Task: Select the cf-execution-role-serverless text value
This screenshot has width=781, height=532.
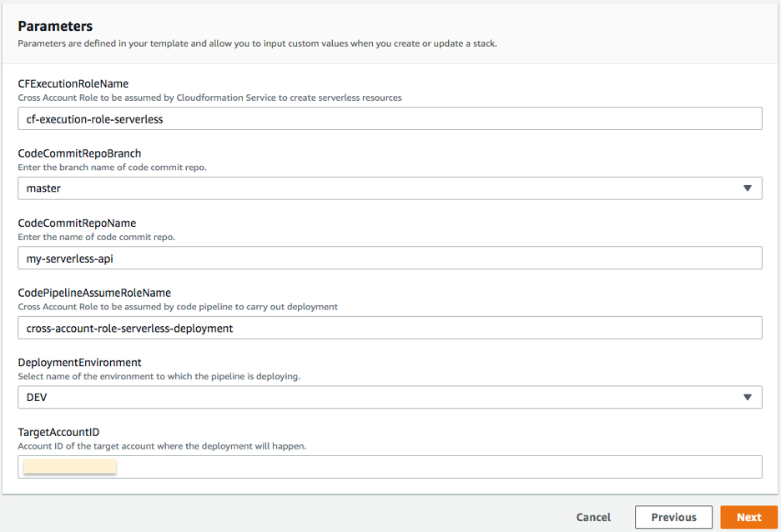Action: 92,118
